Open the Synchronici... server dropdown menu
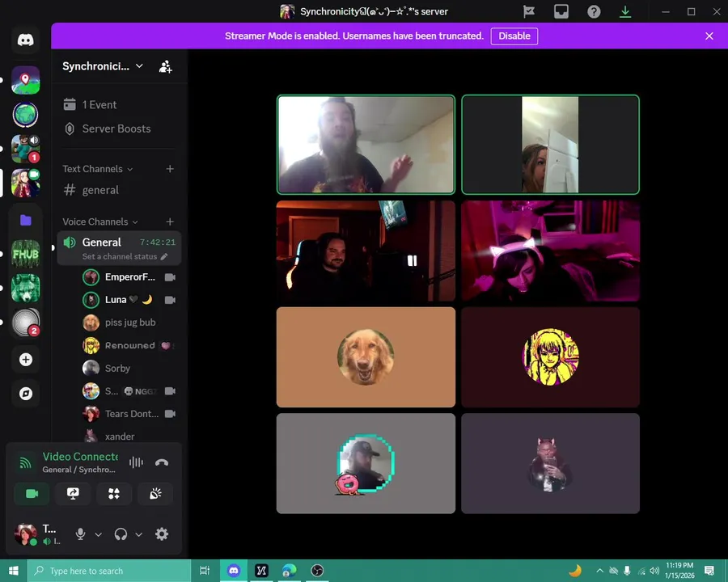Viewport: 728px width, 582px height. (103, 66)
